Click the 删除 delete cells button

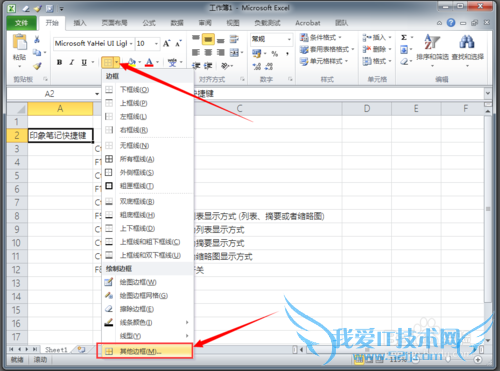coord(377,49)
